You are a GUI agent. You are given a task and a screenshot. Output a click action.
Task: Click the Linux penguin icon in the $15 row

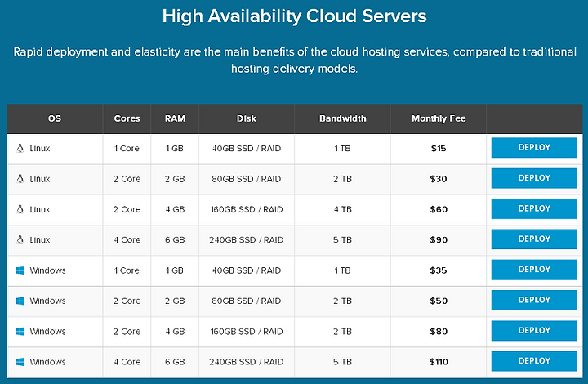[20, 148]
